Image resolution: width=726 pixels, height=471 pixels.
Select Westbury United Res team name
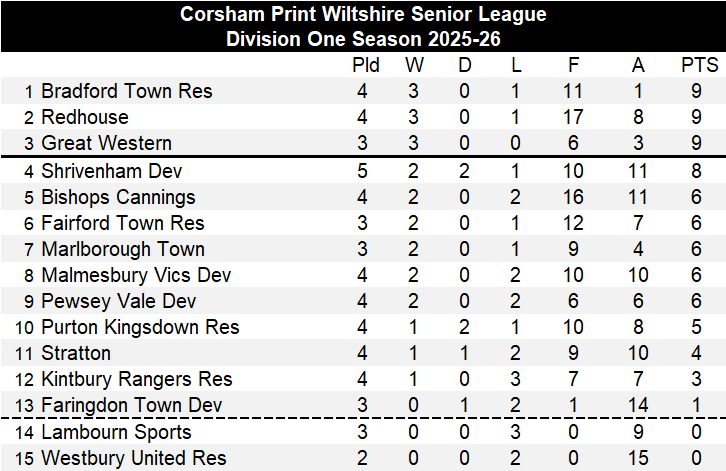tap(133, 458)
